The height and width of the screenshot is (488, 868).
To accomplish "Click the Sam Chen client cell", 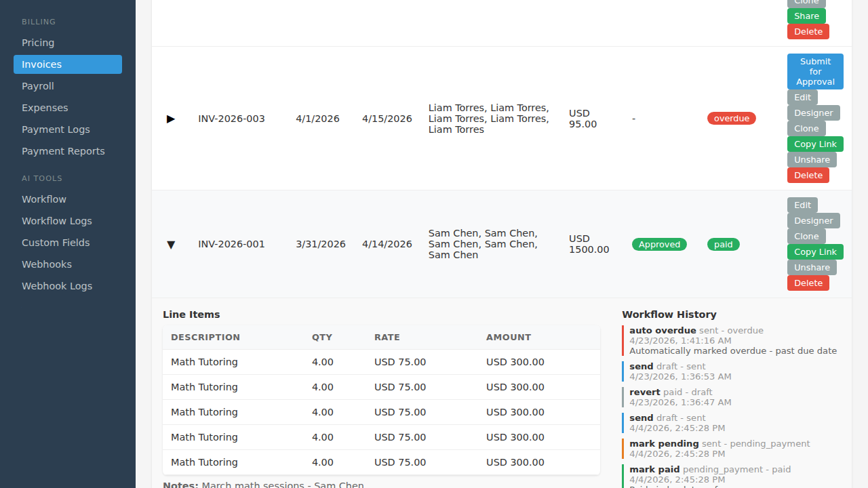I will pyautogui.click(x=483, y=244).
